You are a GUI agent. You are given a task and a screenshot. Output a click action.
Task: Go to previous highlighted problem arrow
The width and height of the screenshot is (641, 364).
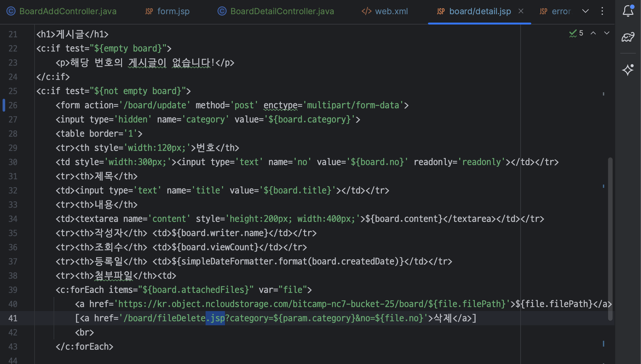pyautogui.click(x=593, y=33)
